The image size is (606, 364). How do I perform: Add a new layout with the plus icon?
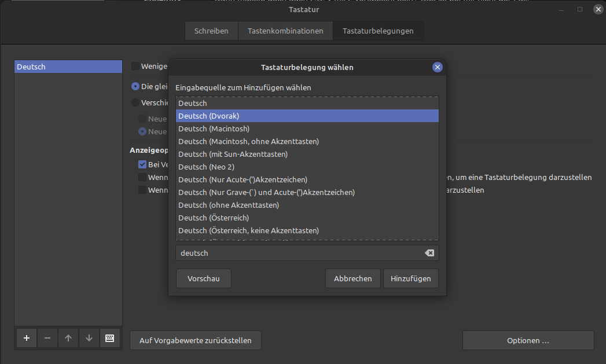pyautogui.click(x=27, y=338)
